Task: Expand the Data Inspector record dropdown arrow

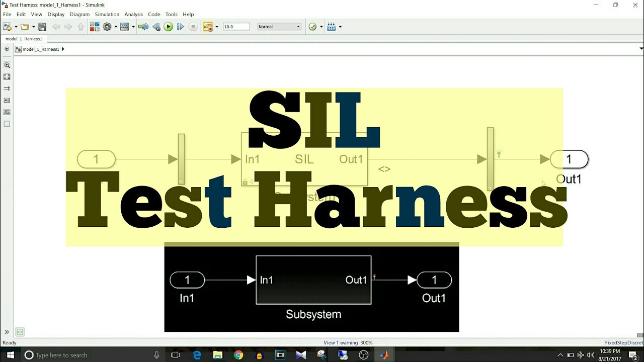Action: pyautogui.click(x=217, y=27)
